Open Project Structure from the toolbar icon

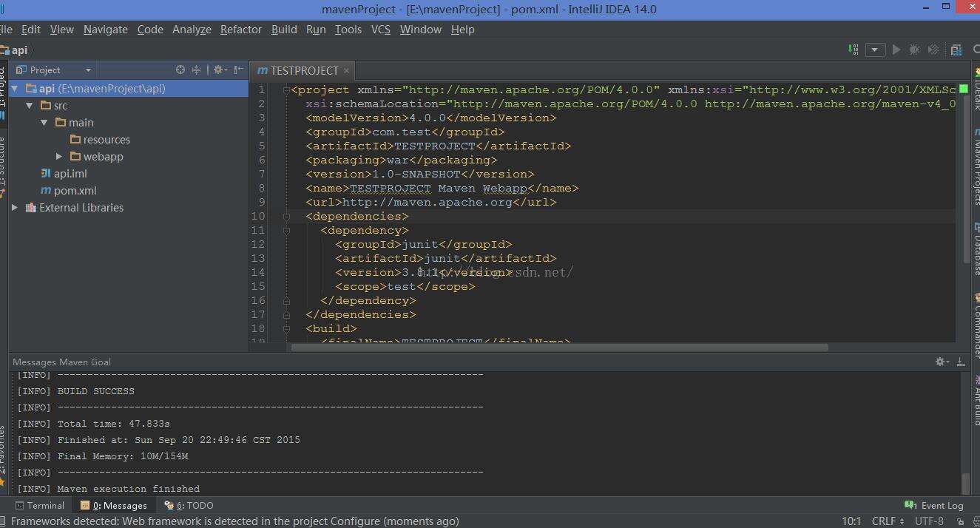tap(956, 50)
